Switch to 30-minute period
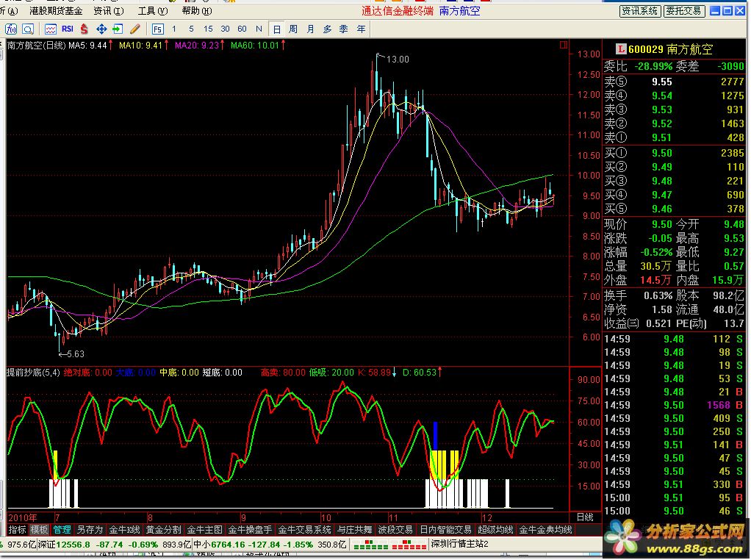 (225, 29)
